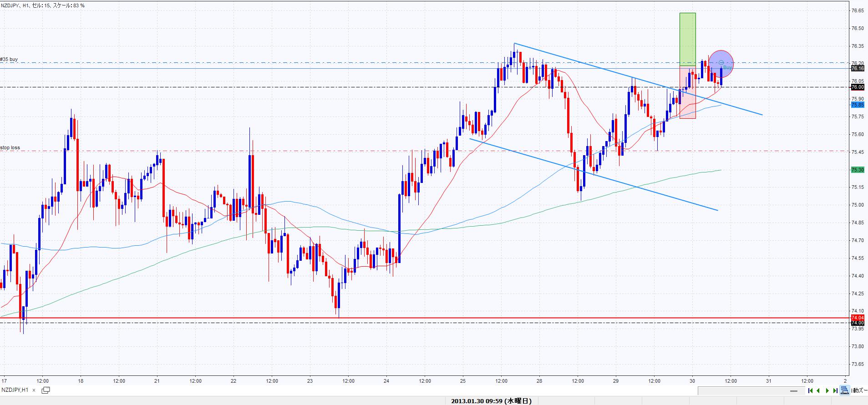
Task: Click the new chart window icon beside the tab
Action: pyautogui.click(x=46, y=390)
